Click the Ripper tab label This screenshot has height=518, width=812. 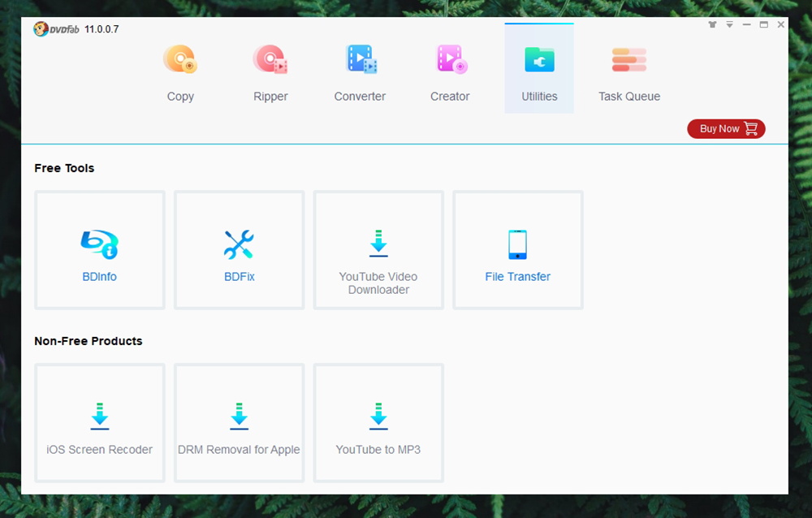pos(270,97)
